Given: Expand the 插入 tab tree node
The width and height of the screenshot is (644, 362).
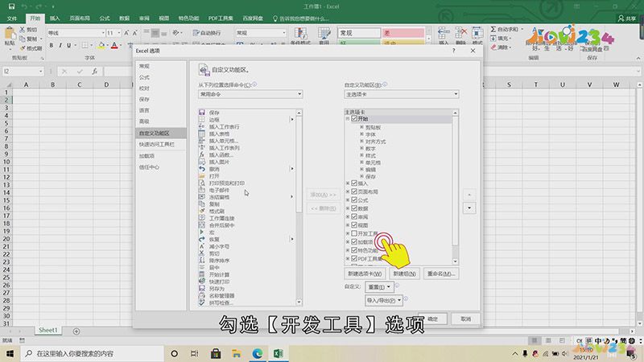Looking at the screenshot, I should tap(348, 183).
